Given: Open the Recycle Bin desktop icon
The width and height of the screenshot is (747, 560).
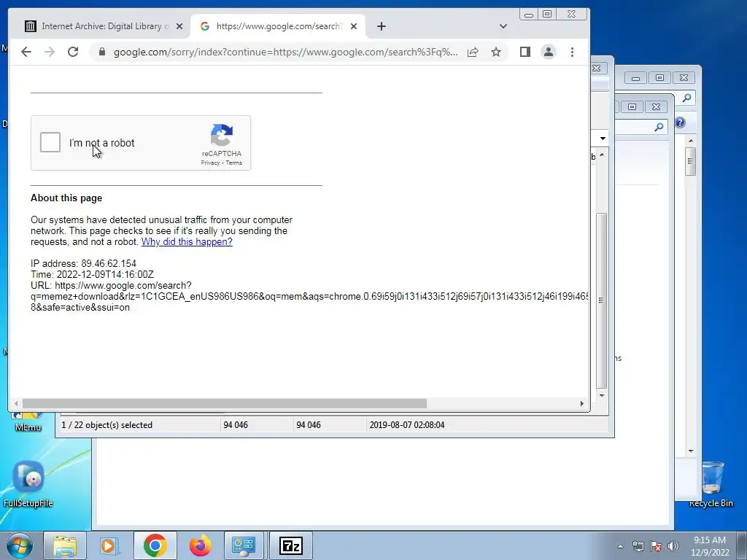Looking at the screenshot, I should 711,485.
